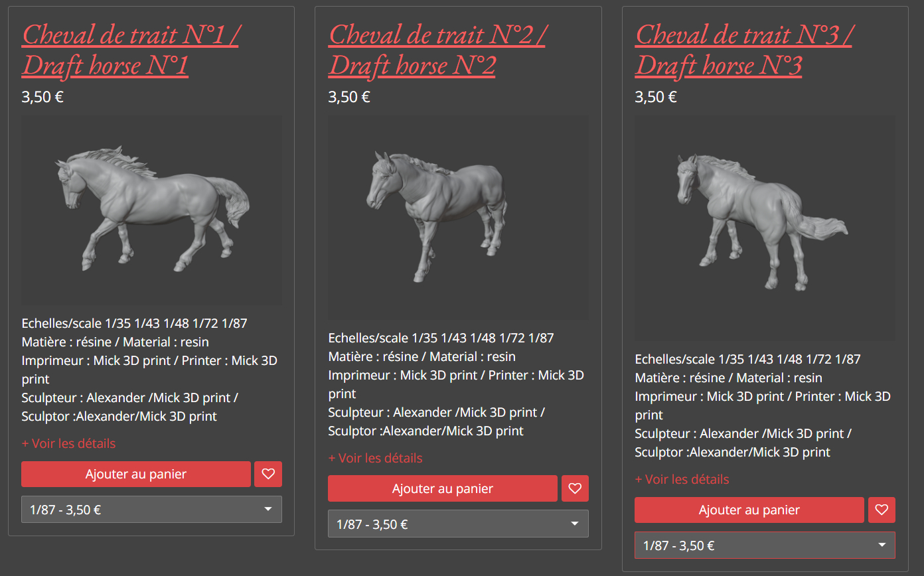
Task: View Draft horse N°1 product image
Action: click(x=152, y=211)
